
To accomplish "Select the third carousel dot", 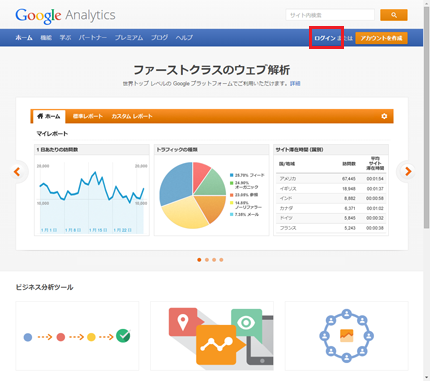I will [214, 260].
